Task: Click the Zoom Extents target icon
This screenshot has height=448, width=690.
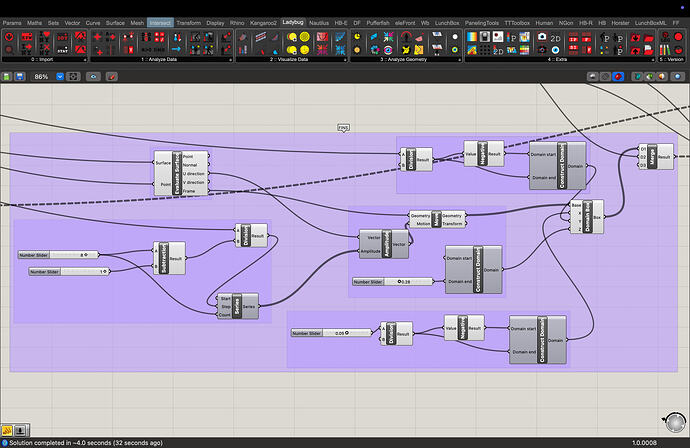Action: (x=73, y=77)
